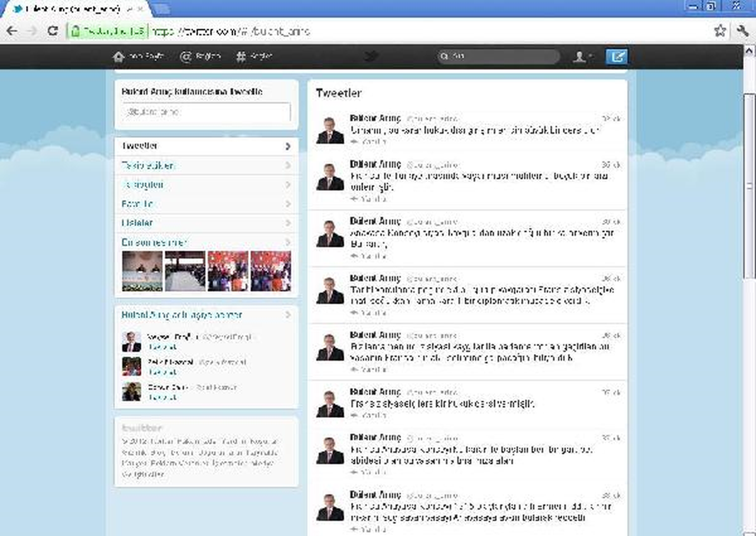Click the chevron beside Tweetler
This screenshot has width=756, height=536.
[288, 146]
